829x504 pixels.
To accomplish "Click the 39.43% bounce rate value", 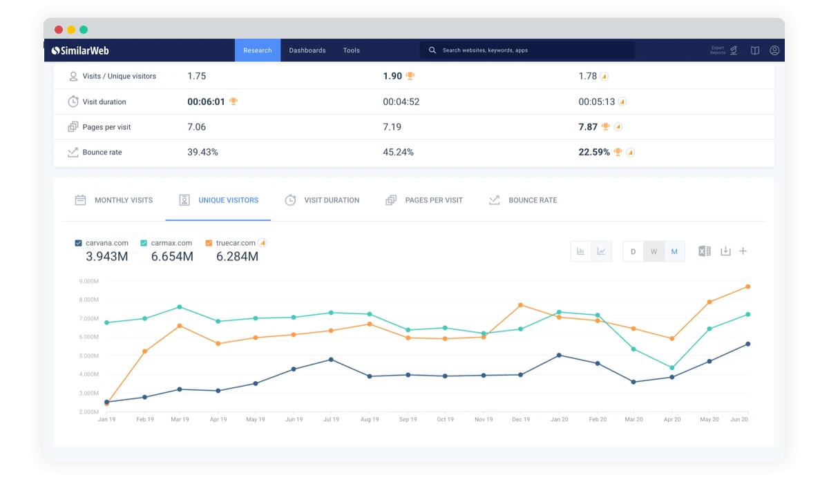I will 202,153.
